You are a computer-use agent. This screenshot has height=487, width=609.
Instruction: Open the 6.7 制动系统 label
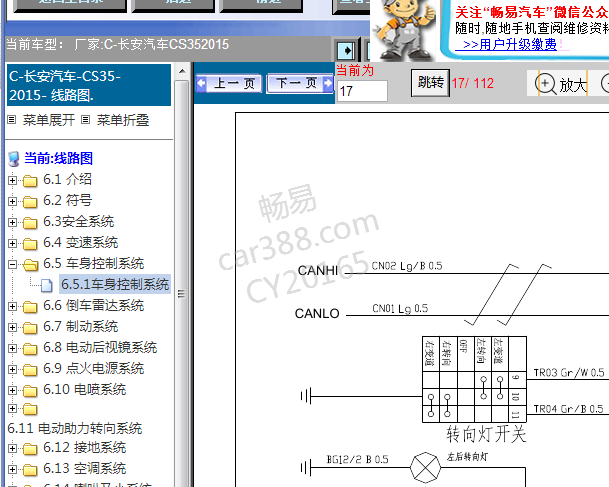click(x=80, y=326)
